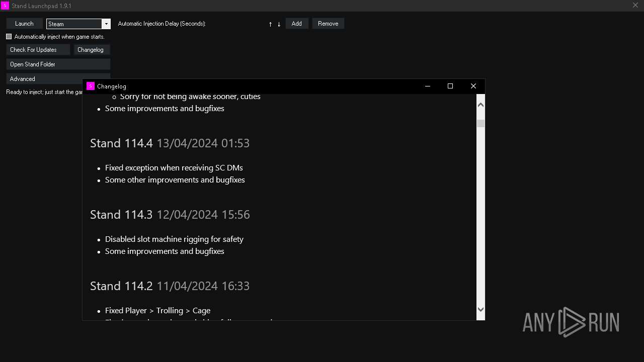
Task: Click the date '12/04/2024 15:56'
Action: 203,215
